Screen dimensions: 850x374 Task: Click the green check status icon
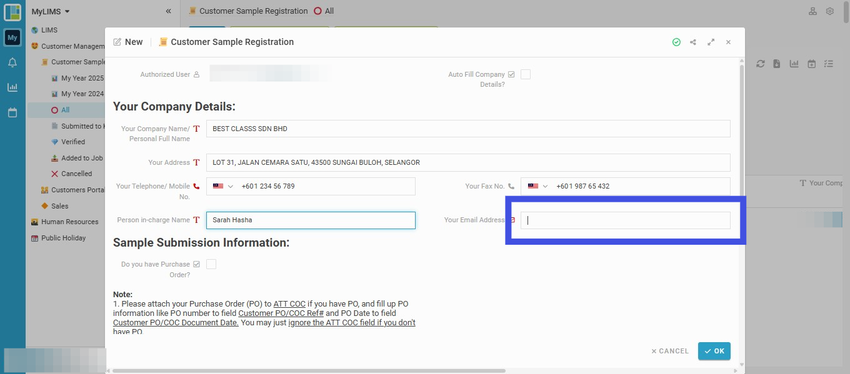coord(676,42)
